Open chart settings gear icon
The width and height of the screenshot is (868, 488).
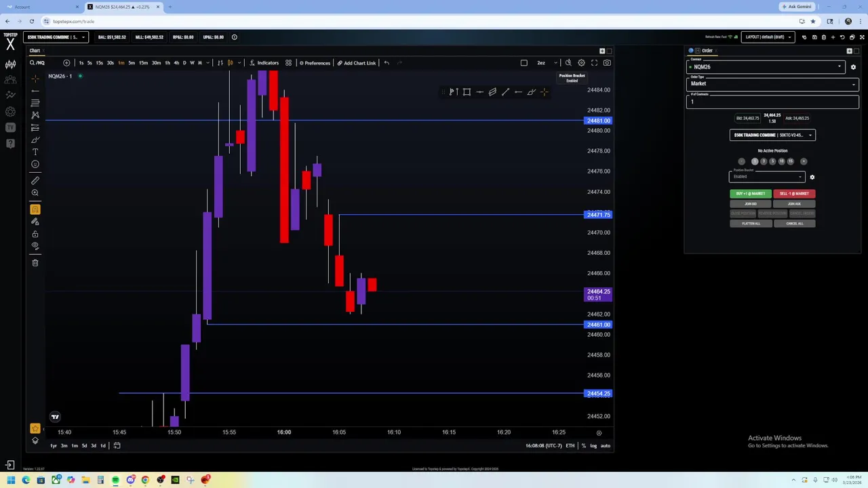coord(581,63)
